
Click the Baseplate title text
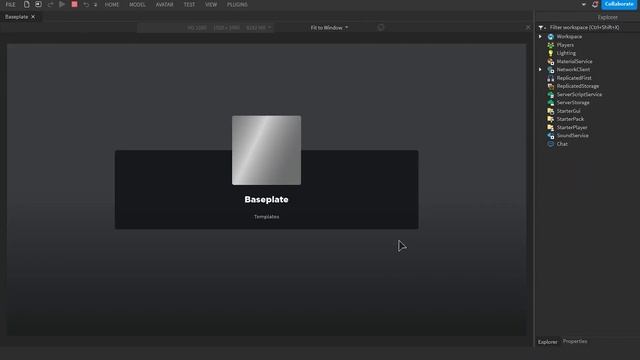pos(267,200)
